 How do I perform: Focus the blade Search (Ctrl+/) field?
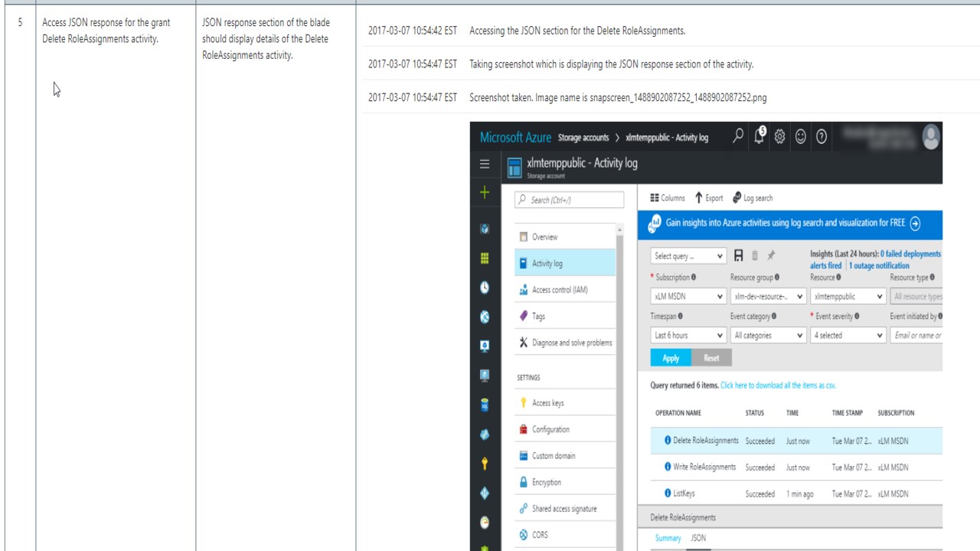click(569, 200)
